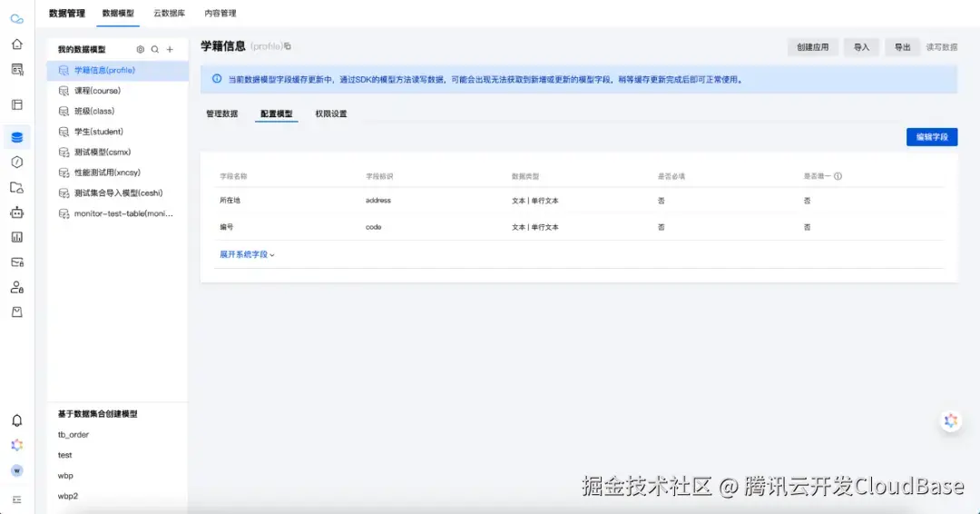Screen dimensions: 980x514
Task: Click the colorful AI assistant icon in sidebar
Action: (17, 445)
